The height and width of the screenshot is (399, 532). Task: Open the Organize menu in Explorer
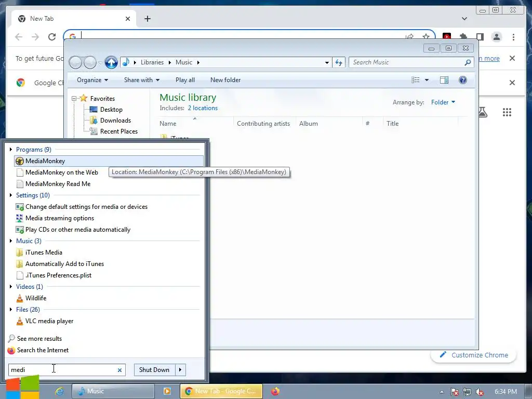tap(92, 80)
